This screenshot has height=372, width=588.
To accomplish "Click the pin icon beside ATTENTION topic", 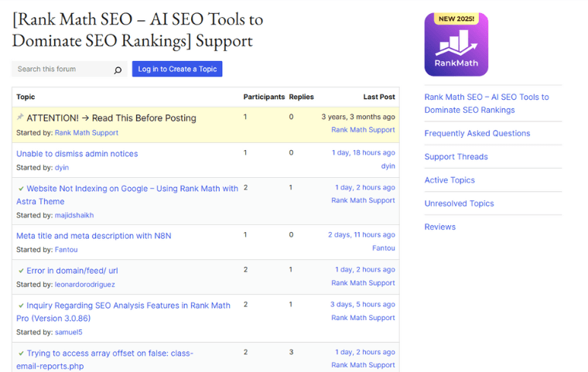I will (x=20, y=117).
